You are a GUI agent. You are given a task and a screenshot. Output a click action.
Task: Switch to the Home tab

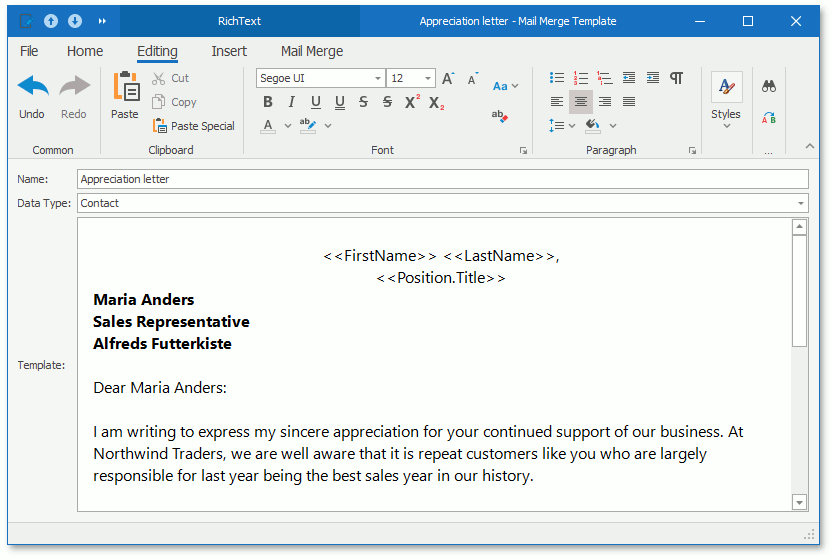click(85, 51)
